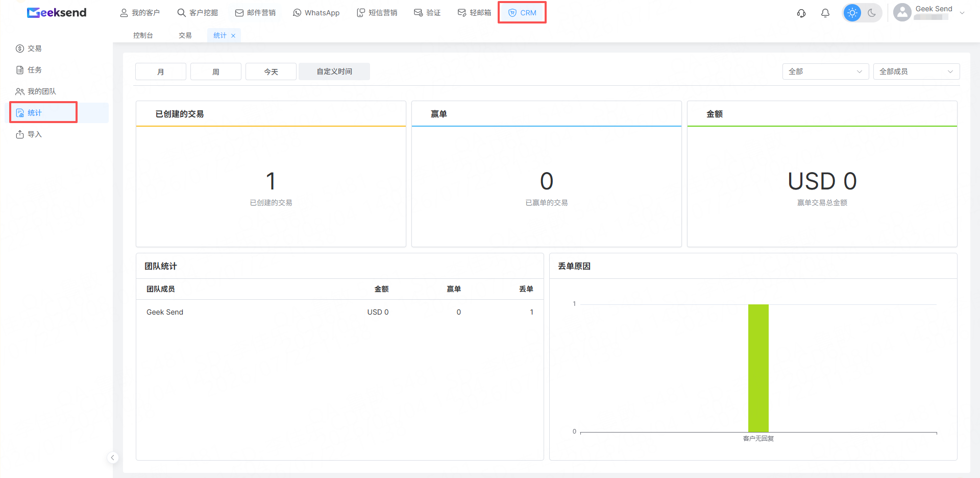Click 已创建的交易 card title
980x478 pixels.
pyautogui.click(x=180, y=114)
